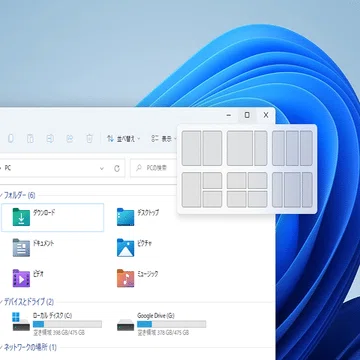Snap to narrow right zone of wide-center layout
Image resolution: width=360 pixels, height=360 pixels.
(x=307, y=190)
